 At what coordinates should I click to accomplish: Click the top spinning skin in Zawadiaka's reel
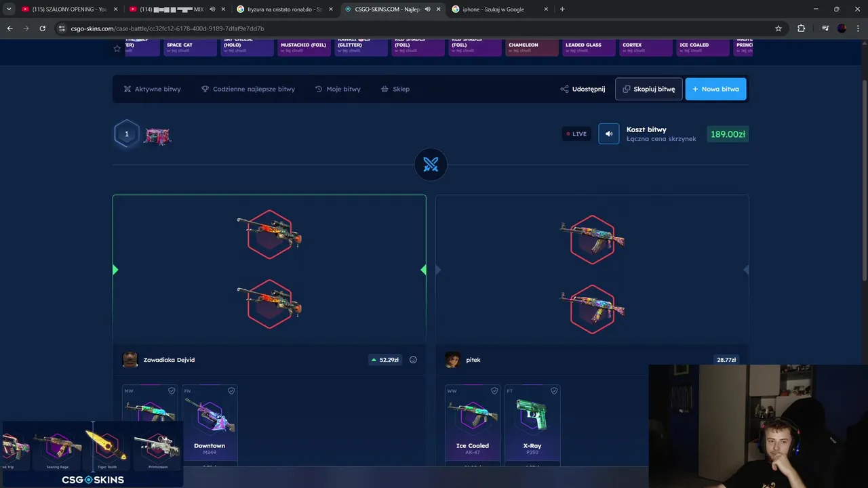[269, 235]
